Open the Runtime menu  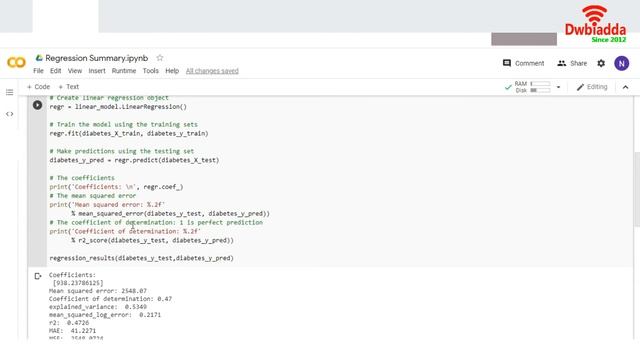[x=124, y=71]
